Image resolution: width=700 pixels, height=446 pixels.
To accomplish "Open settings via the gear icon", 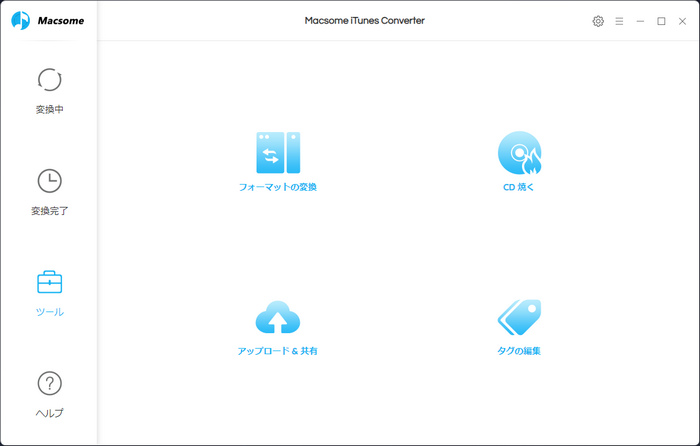I will [x=598, y=21].
